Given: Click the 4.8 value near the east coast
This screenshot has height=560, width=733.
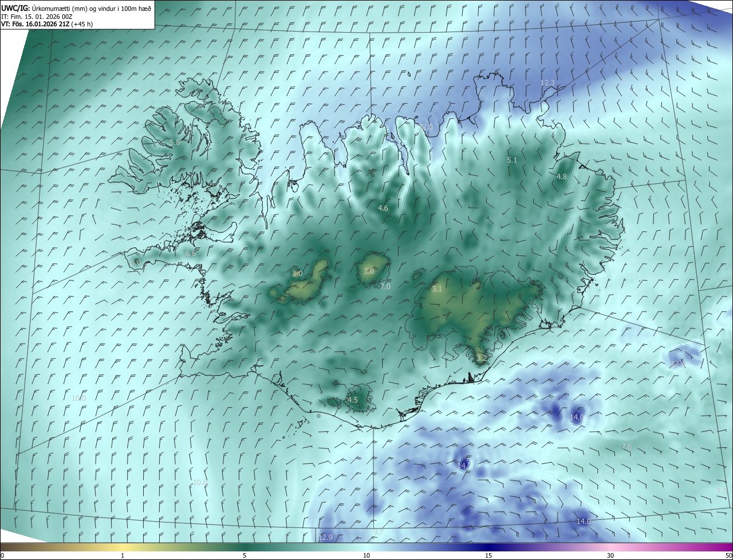Looking at the screenshot, I should (x=562, y=177).
